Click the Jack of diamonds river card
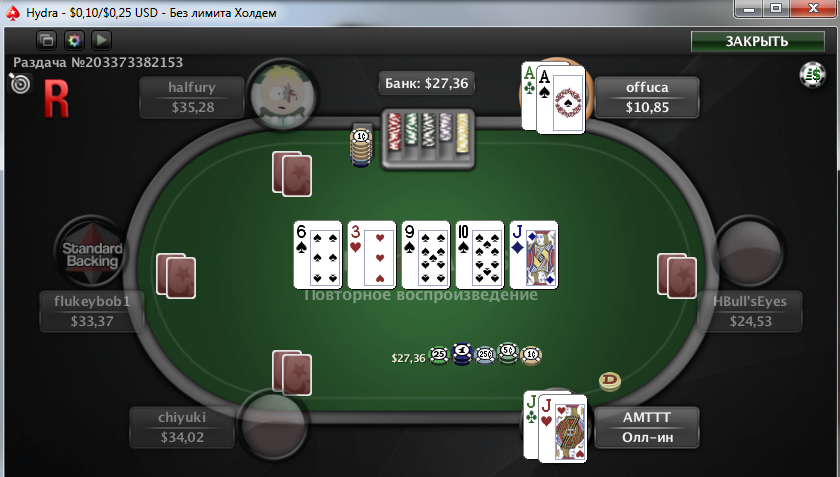 pyautogui.click(x=534, y=255)
